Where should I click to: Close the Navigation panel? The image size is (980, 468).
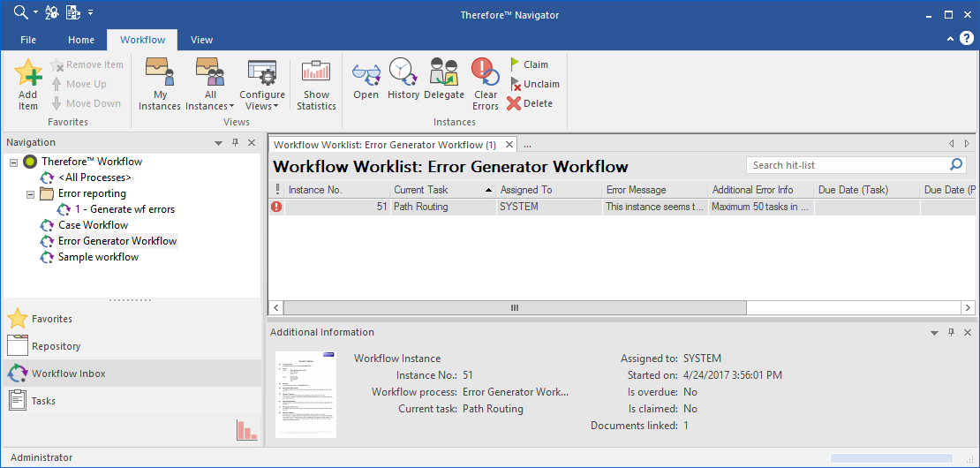tap(252, 143)
